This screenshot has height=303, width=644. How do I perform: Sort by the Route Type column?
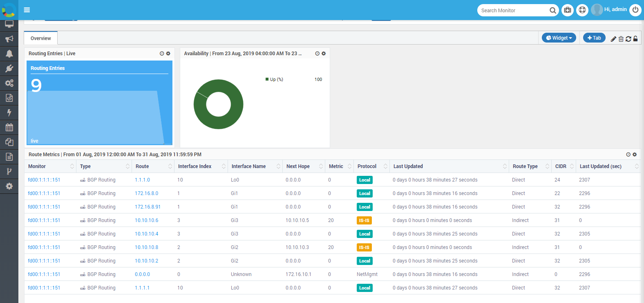pos(530,166)
